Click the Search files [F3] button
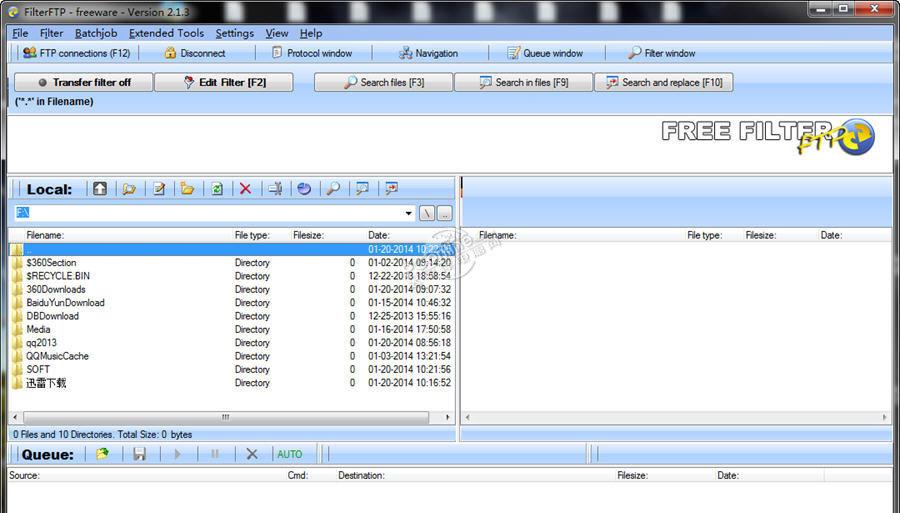Image resolution: width=900 pixels, height=513 pixels. (x=383, y=82)
